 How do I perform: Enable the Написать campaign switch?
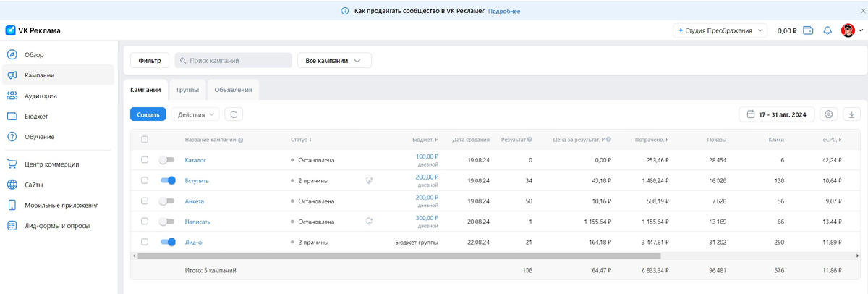pyautogui.click(x=167, y=221)
